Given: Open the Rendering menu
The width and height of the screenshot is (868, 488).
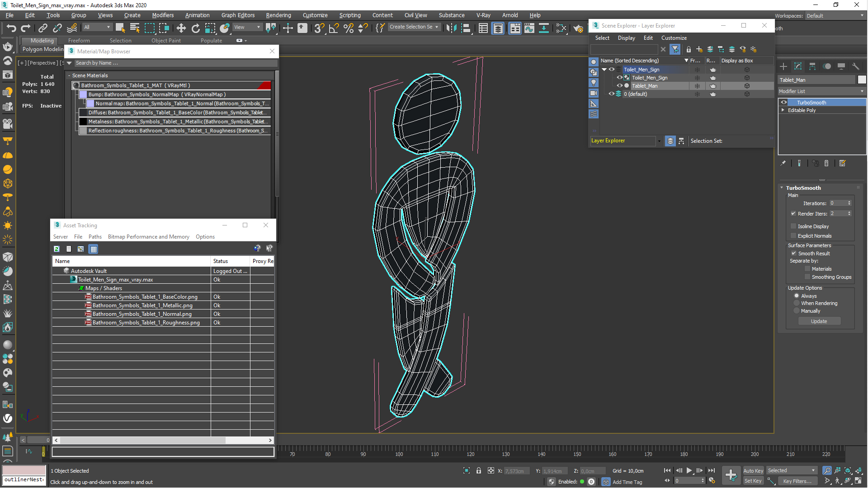Looking at the screenshot, I should coord(278,15).
